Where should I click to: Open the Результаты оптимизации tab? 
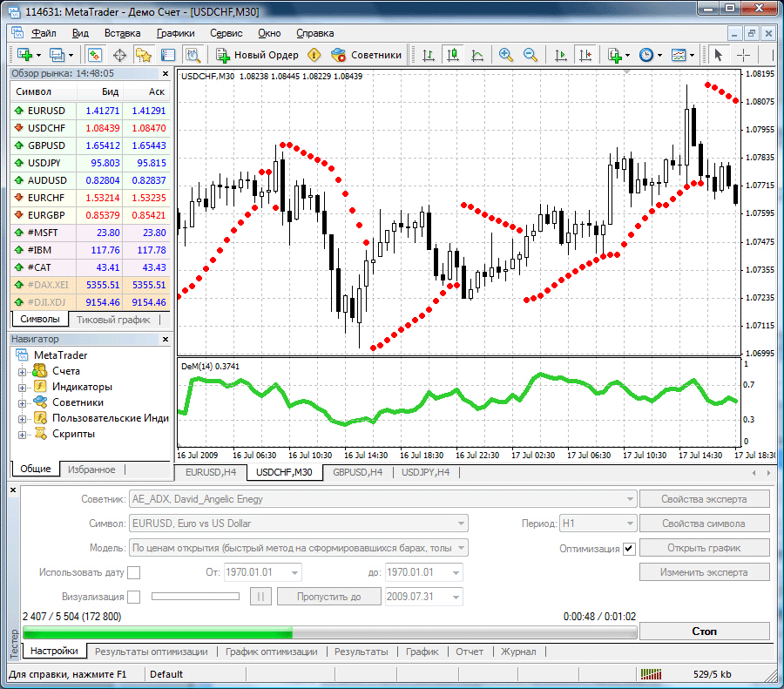click(151, 652)
